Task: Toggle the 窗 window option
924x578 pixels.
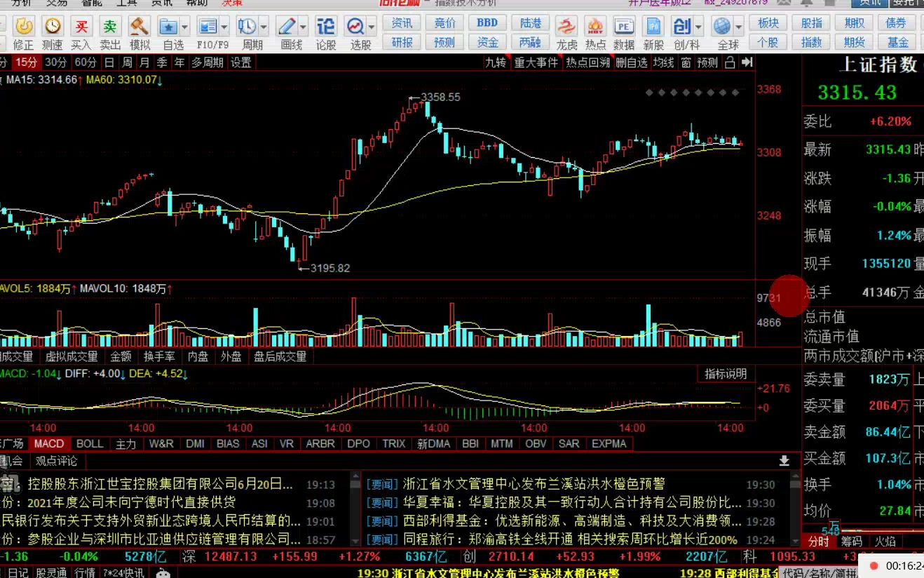Action: point(686,62)
